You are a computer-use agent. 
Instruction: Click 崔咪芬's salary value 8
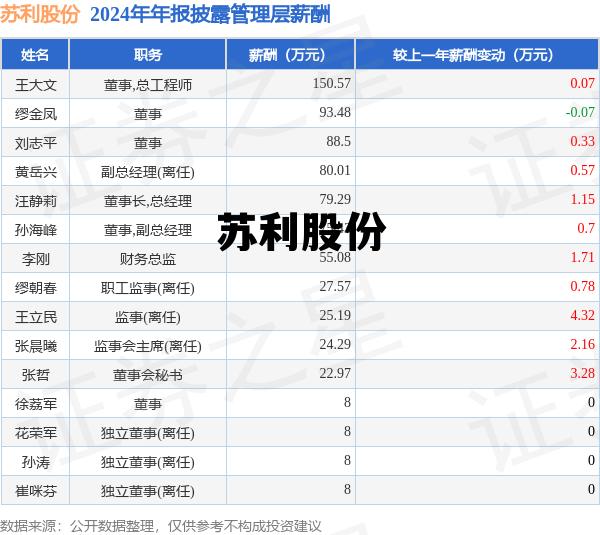(347, 489)
